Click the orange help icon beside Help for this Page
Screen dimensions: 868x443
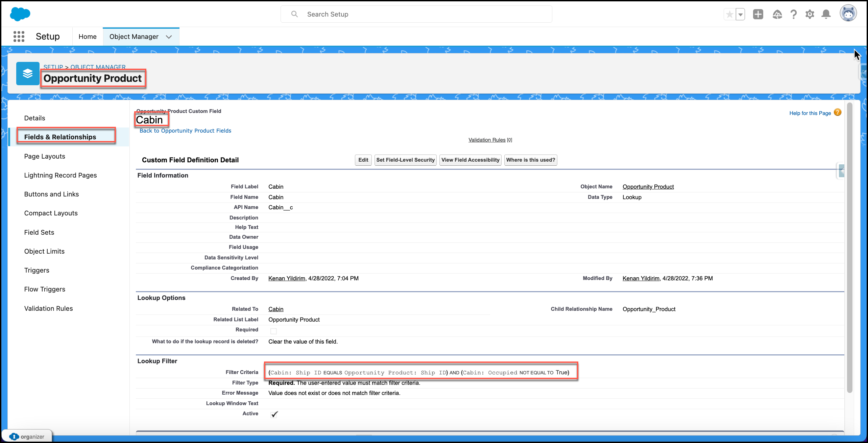coord(838,113)
